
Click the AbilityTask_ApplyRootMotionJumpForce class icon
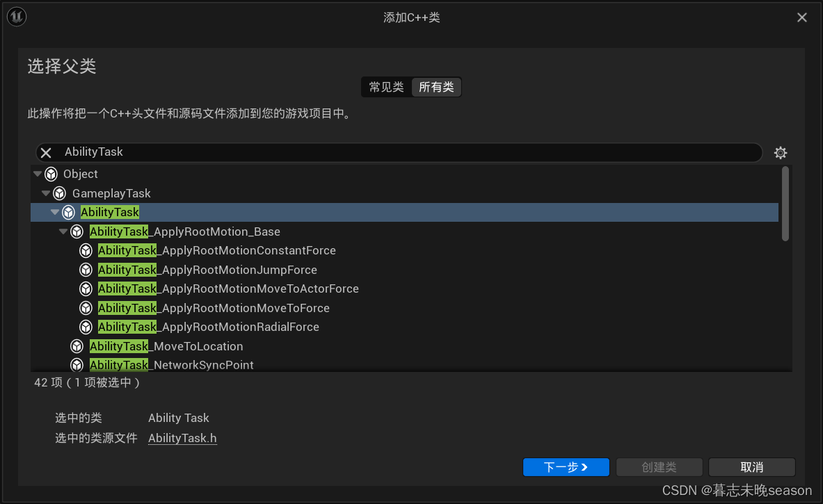pos(86,270)
